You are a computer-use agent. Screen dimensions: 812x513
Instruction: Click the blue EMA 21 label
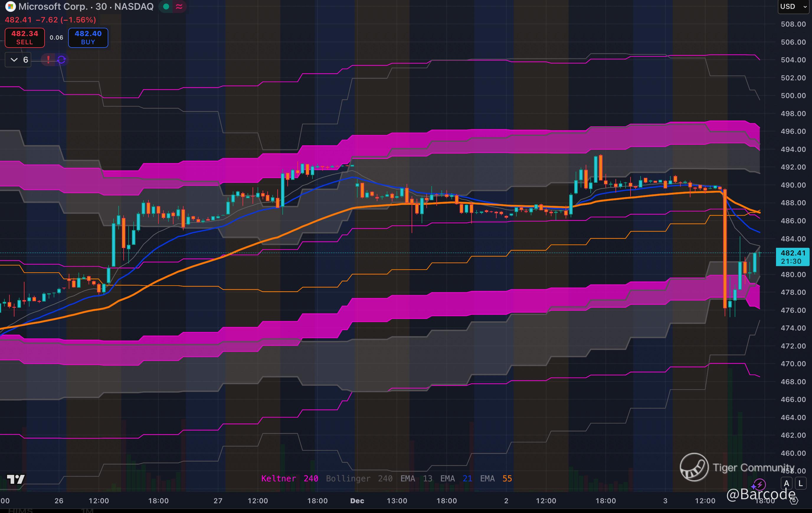click(456, 478)
